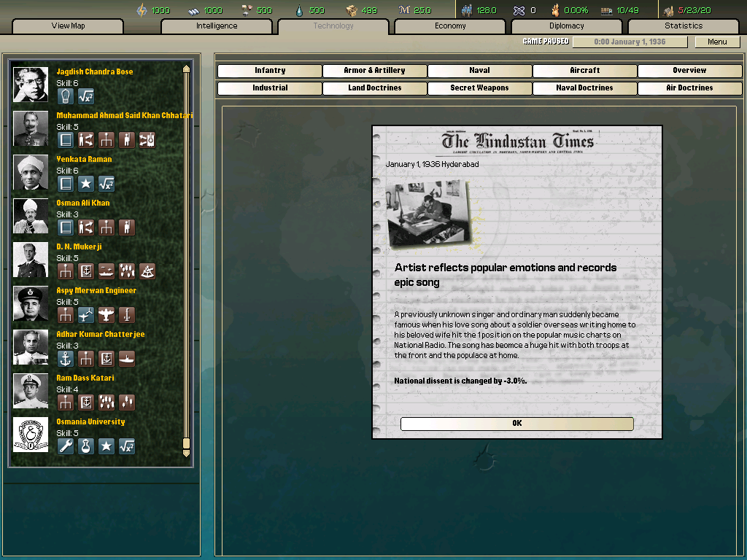The width and height of the screenshot is (747, 560).
Task: Click the money M icon in top bar
Action: pyautogui.click(x=404, y=10)
